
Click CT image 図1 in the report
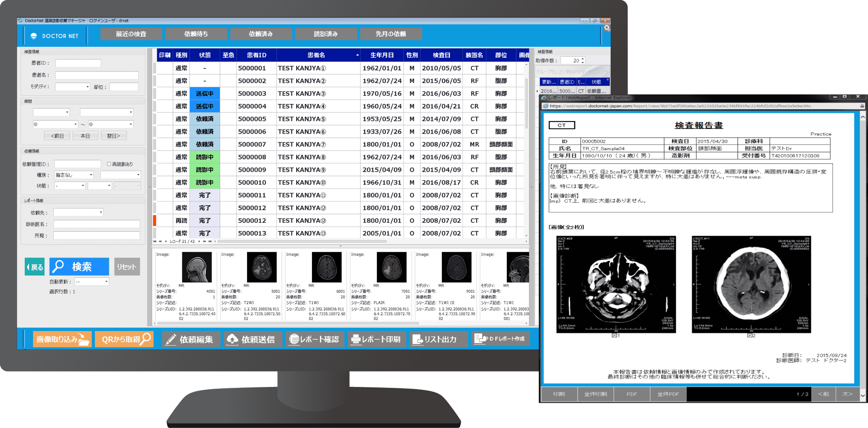click(x=616, y=284)
